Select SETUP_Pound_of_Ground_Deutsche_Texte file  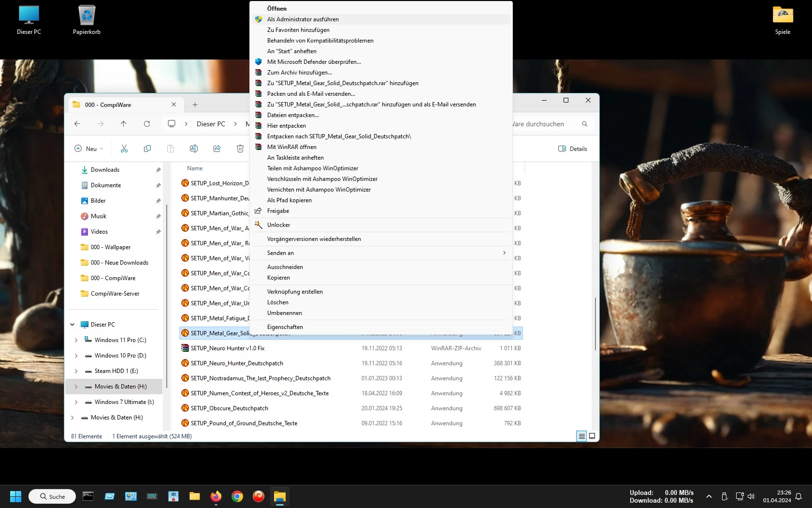coord(351,423)
